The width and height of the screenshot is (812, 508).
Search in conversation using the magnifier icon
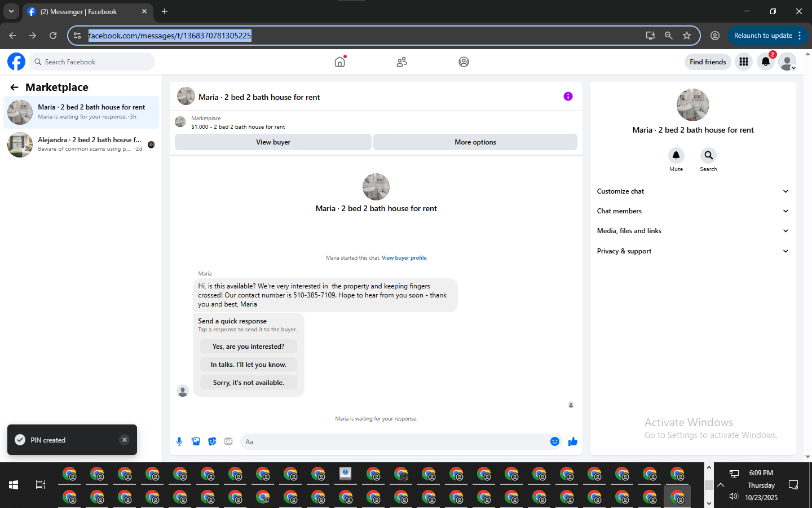708,155
